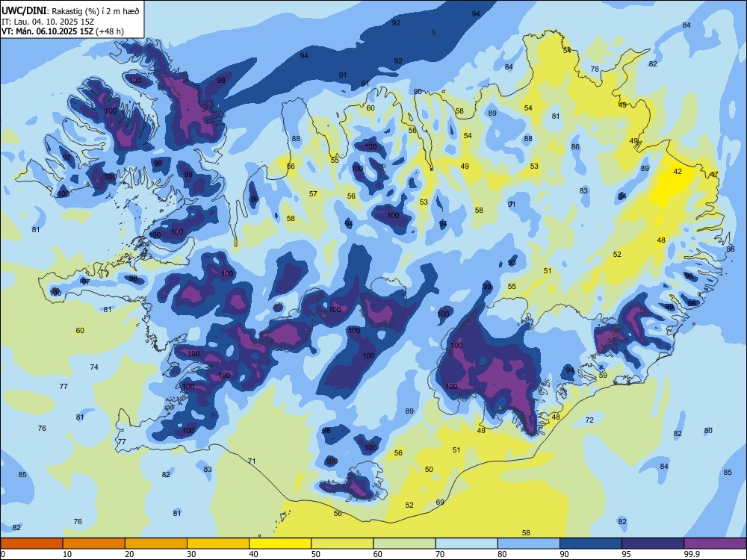Click the map value "69" on the south coast
Image resolution: width=747 pixels, height=560 pixels.
(x=440, y=503)
